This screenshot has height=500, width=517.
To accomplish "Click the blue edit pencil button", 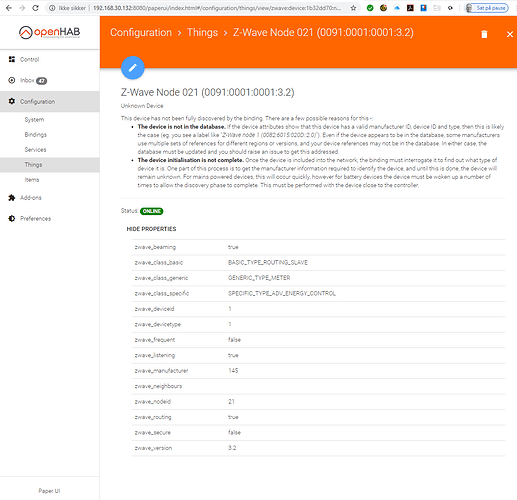I will pos(133,68).
